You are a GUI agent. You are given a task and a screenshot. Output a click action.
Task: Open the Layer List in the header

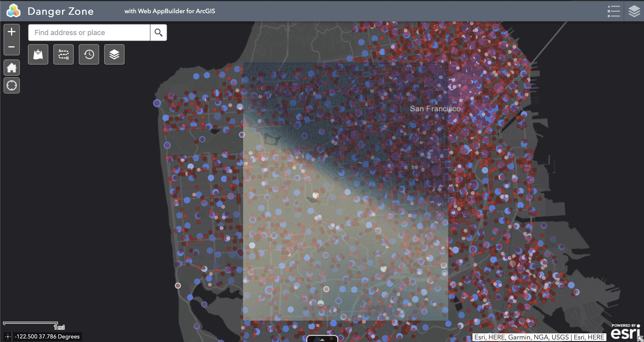634,11
